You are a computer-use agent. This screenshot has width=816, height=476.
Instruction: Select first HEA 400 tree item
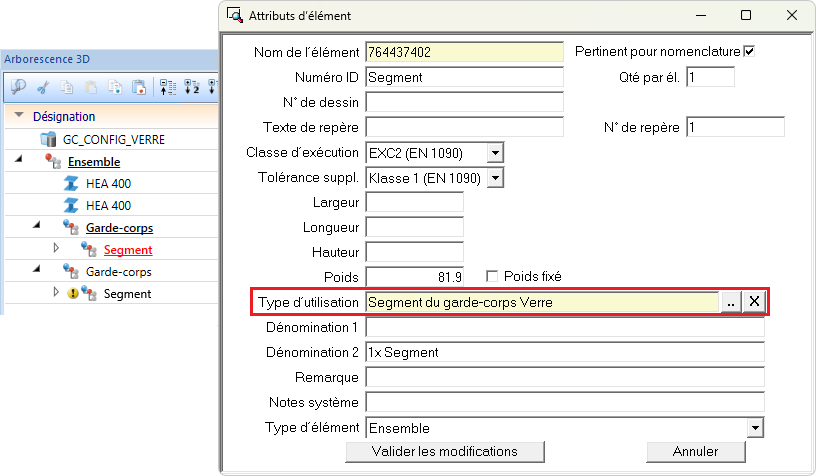coord(108,184)
